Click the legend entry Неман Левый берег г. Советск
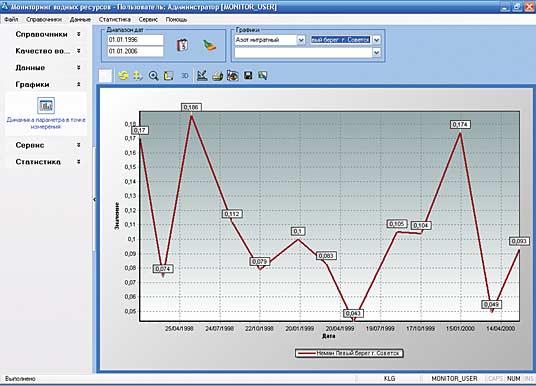Screen dimensions: 536x386 [349, 353]
